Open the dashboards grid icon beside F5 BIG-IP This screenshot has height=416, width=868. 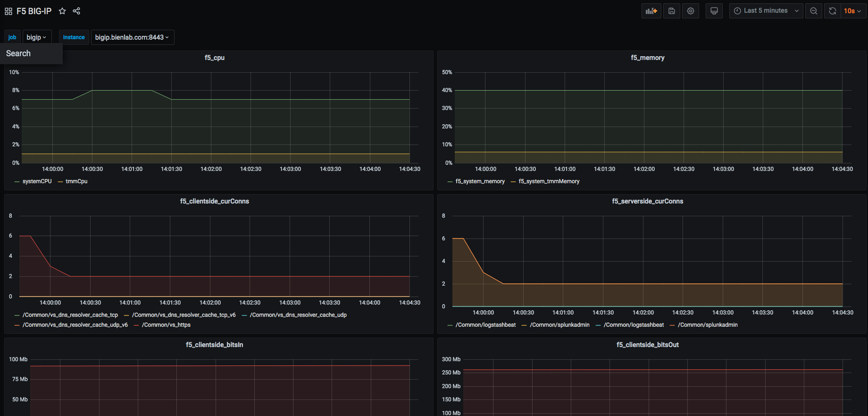tap(8, 11)
